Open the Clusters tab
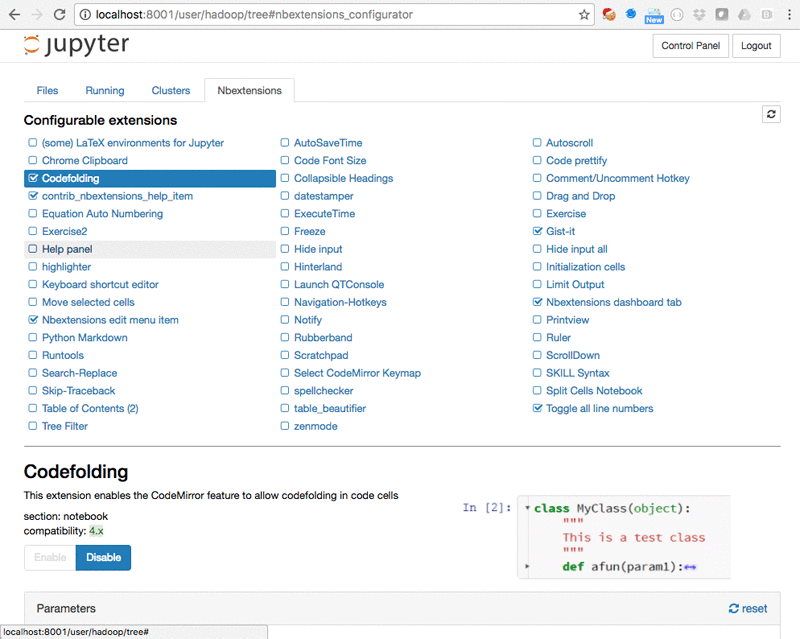Screen dimensions: 800x639 170,90
